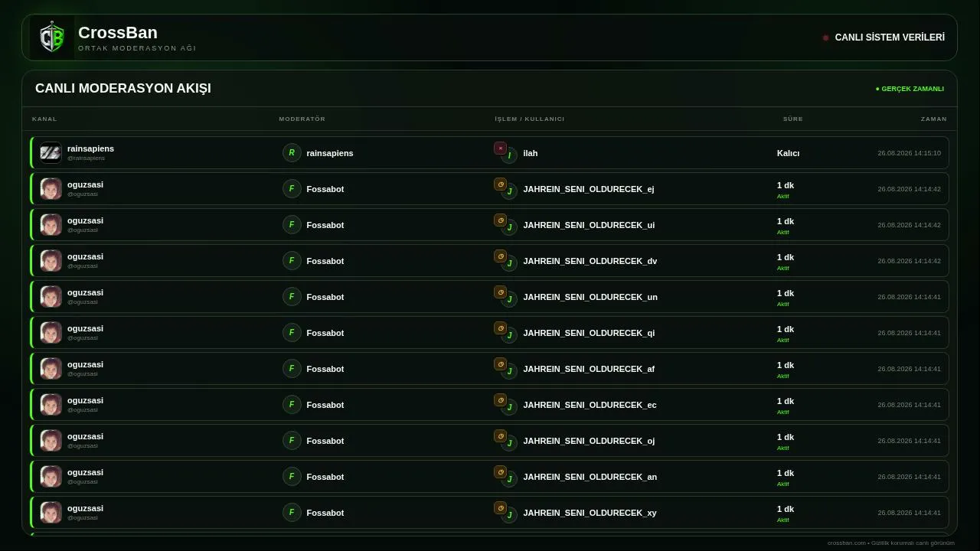
Task: Click the Fossabot name in the JAHREIN_SENI_OLDURECEK_oj row
Action: (x=325, y=441)
